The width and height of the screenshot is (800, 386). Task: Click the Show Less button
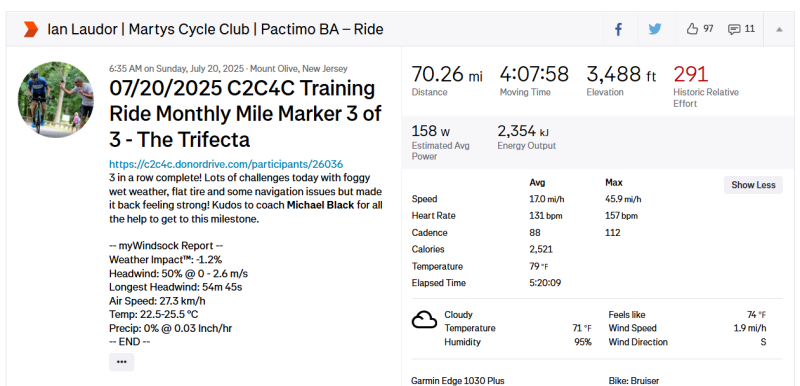click(x=753, y=185)
